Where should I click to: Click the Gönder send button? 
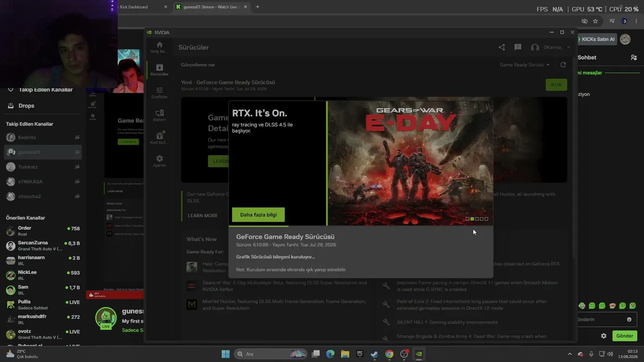pyautogui.click(x=624, y=336)
